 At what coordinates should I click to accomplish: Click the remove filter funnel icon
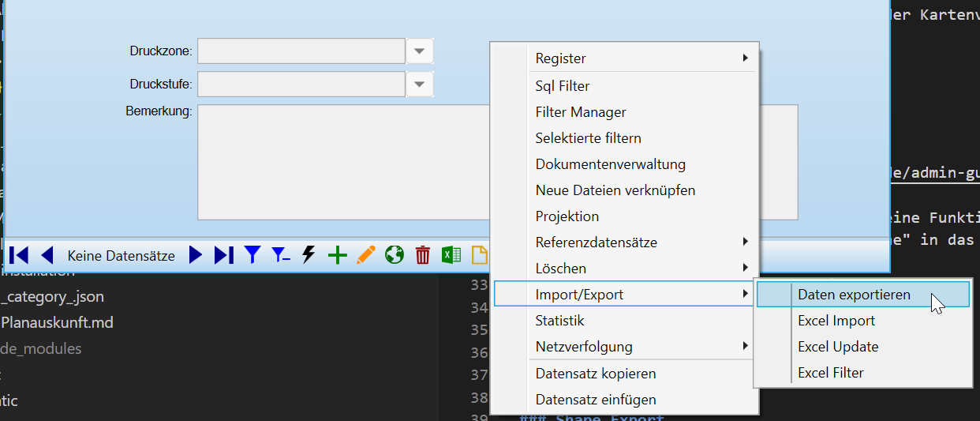click(280, 255)
